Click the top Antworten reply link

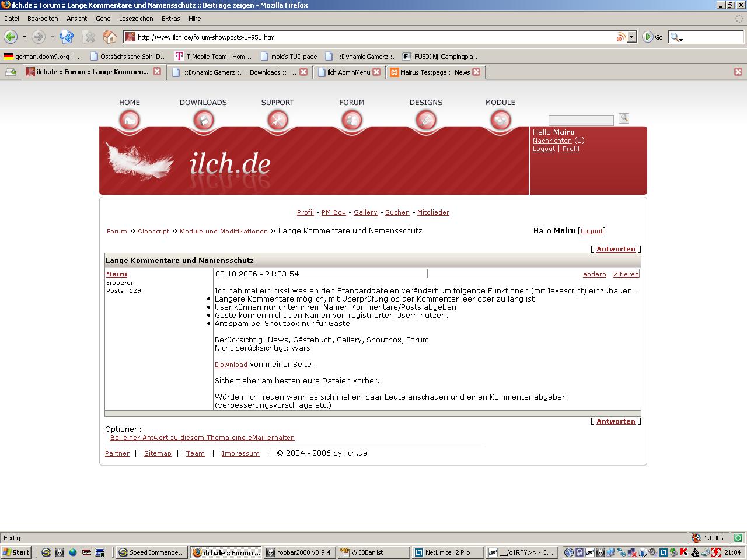(x=616, y=249)
